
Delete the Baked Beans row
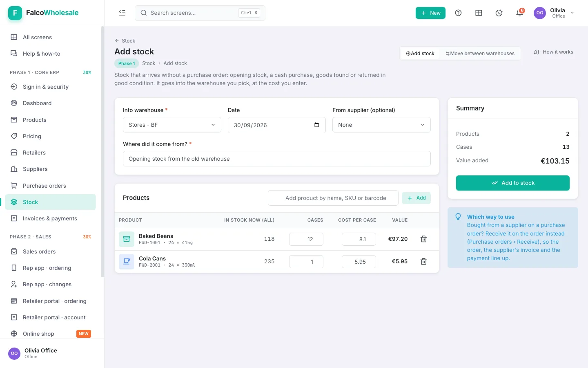(x=424, y=239)
